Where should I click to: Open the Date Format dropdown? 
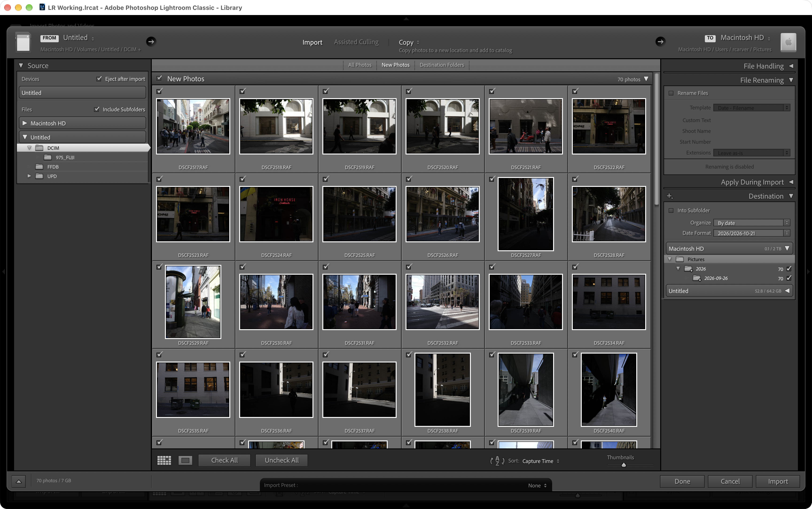[x=751, y=233]
